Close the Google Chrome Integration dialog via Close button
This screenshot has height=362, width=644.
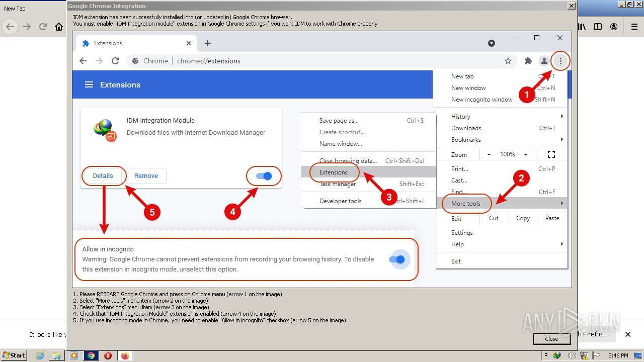(551, 339)
